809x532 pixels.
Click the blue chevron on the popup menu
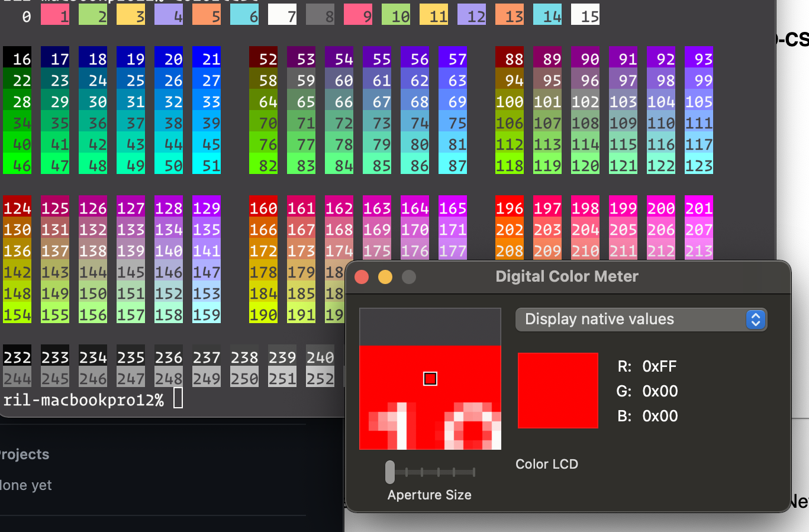click(x=756, y=319)
